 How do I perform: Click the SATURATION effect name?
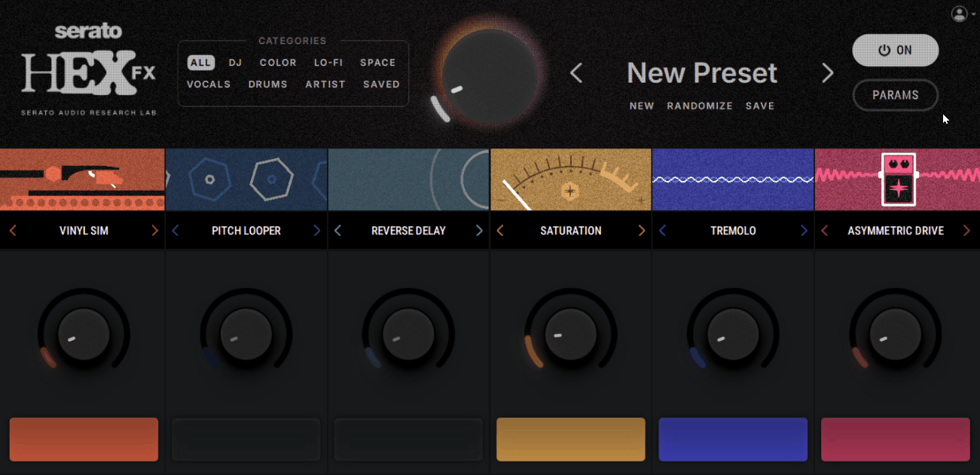coord(571,231)
